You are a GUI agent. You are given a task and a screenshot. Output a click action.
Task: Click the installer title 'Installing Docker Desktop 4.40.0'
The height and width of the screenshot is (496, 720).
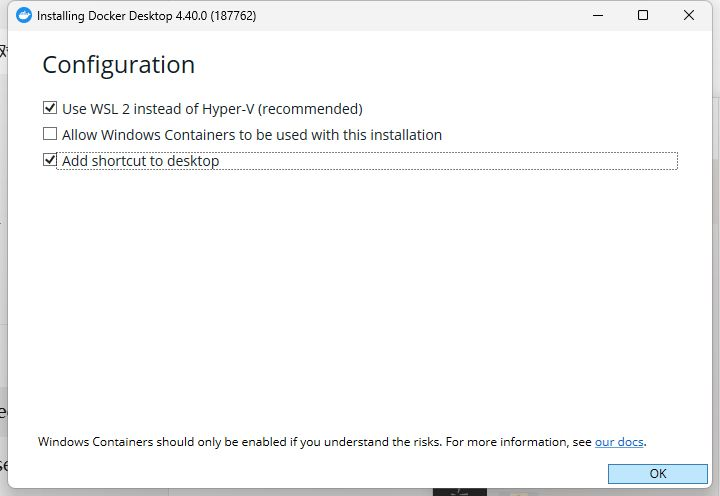tap(146, 16)
